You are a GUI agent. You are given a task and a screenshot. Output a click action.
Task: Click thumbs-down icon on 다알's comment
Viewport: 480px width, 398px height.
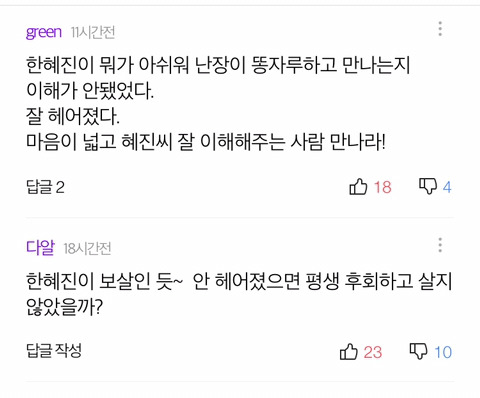coord(419,351)
